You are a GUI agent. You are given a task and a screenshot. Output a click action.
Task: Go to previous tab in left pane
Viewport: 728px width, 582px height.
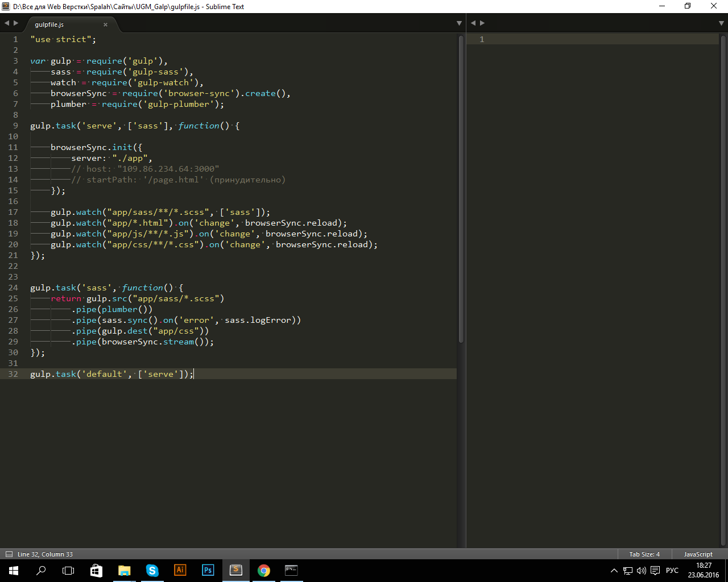7,23
